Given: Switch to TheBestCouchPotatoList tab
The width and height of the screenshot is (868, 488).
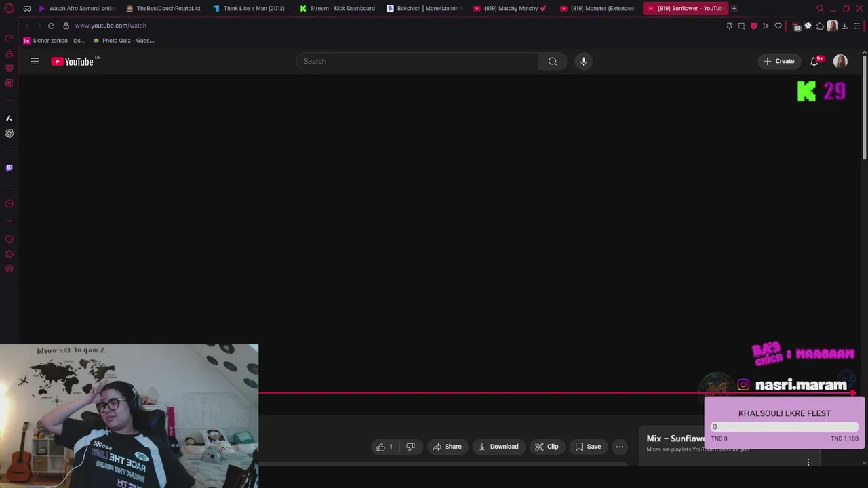Looking at the screenshot, I should [163, 8].
